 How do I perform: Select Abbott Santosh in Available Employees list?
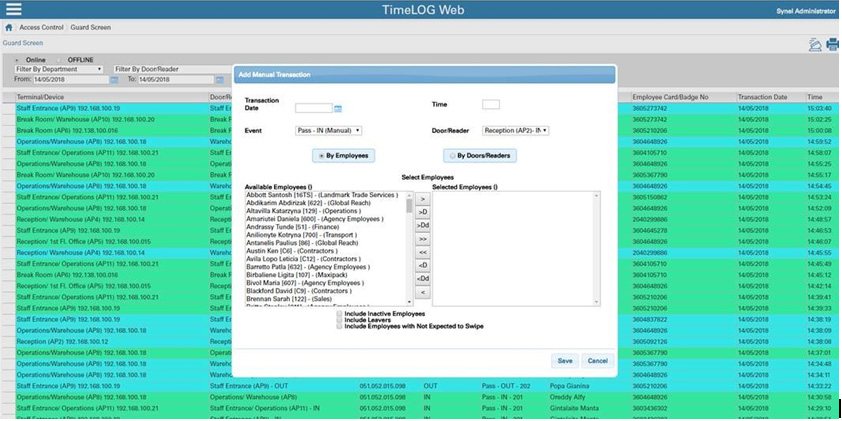(x=322, y=194)
